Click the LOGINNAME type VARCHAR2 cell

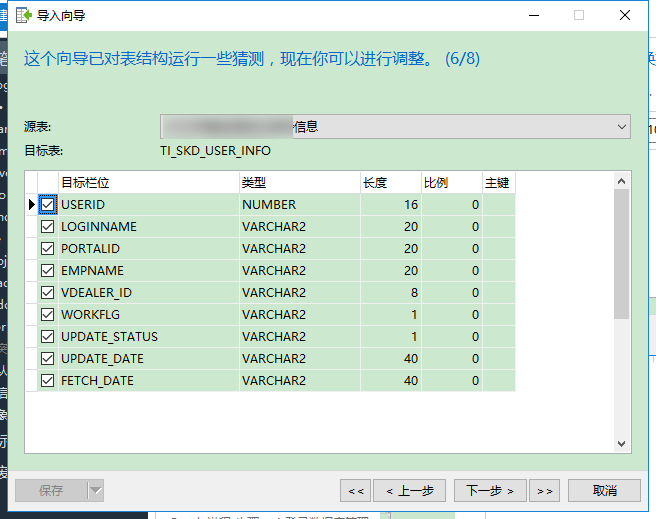pos(300,227)
